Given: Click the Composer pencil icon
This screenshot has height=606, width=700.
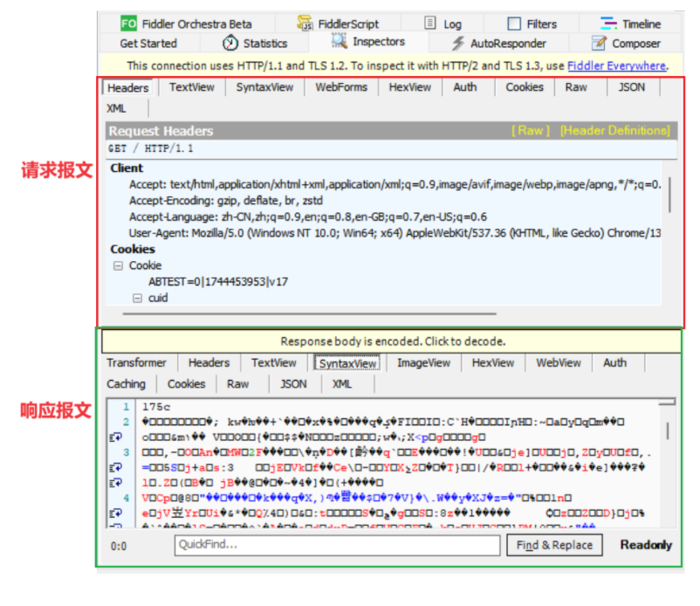Looking at the screenshot, I should pyautogui.click(x=599, y=44).
